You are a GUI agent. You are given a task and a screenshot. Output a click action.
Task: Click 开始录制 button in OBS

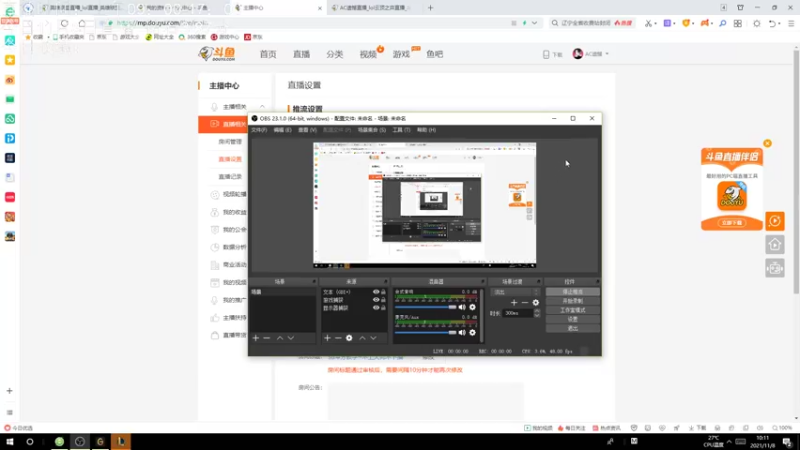point(572,301)
